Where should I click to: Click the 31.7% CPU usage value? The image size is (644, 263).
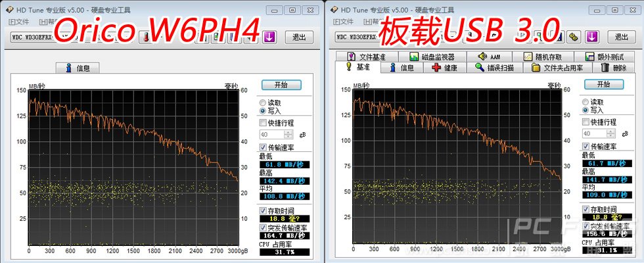[x=284, y=252]
